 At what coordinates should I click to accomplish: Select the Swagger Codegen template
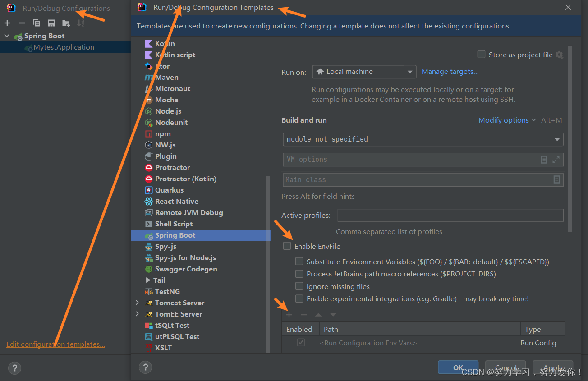(x=186, y=269)
